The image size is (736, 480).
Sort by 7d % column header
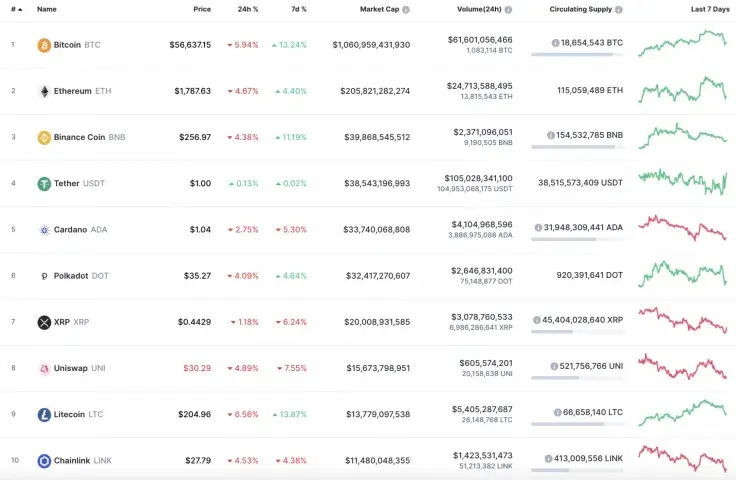point(297,9)
